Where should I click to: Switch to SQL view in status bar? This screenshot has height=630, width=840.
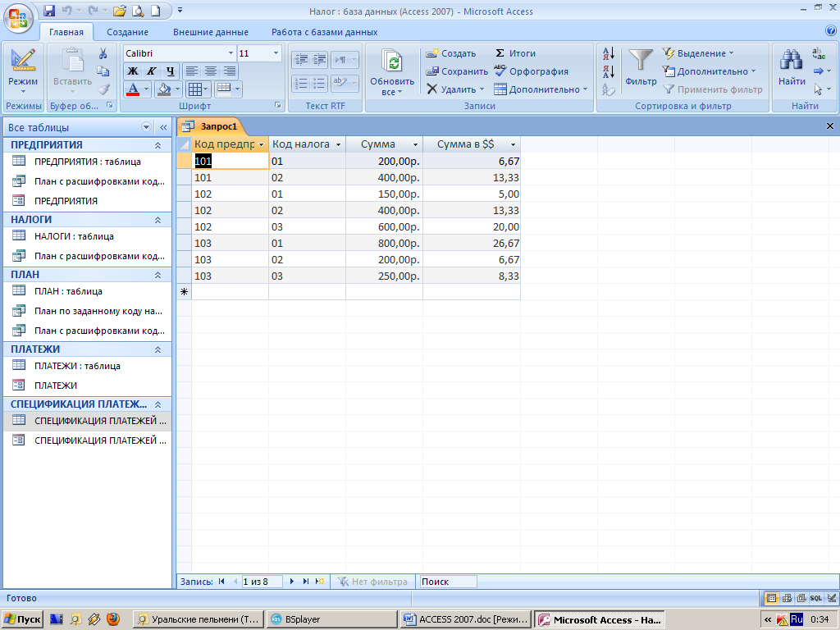click(x=816, y=598)
